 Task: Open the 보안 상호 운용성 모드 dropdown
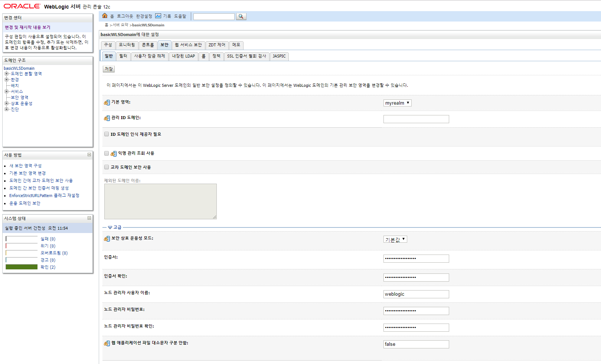[395, 239]
